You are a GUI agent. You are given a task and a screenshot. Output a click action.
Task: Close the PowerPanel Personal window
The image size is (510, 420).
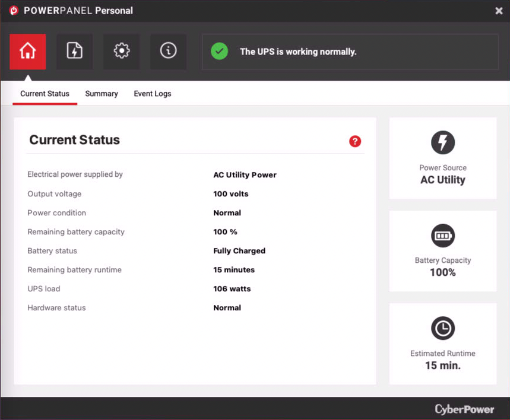coord(499,11)
